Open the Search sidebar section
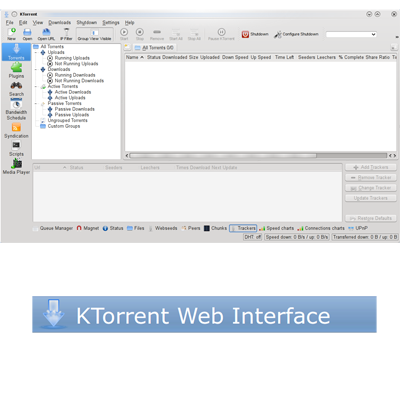Image resolution: width=400 pixels, height=400 pixels. (16, 88)
